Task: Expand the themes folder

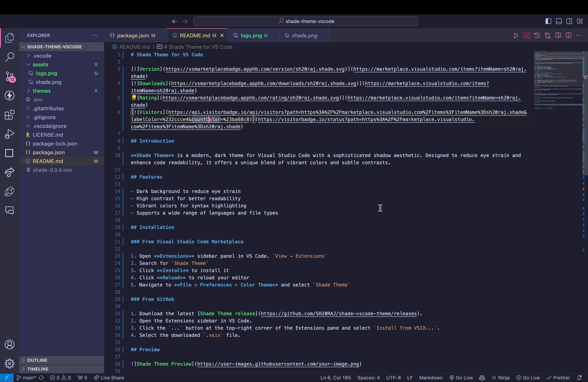Action: coord(42,91)
